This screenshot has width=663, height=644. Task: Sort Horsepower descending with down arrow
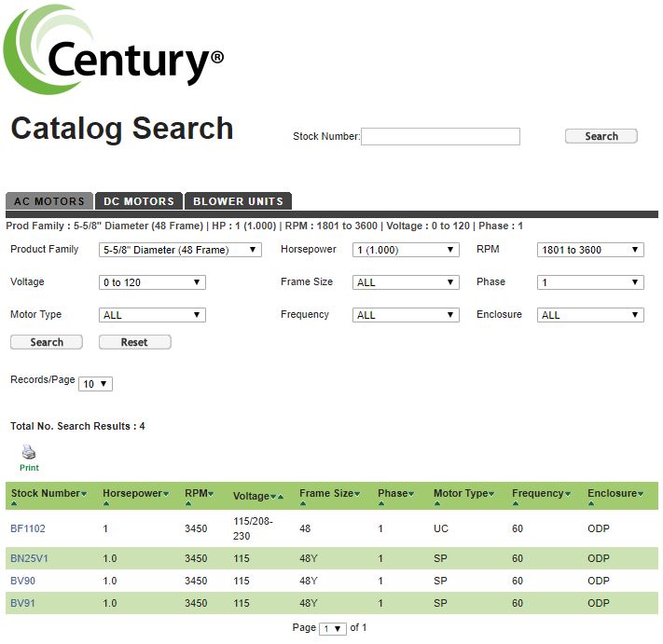pos(166,494)
